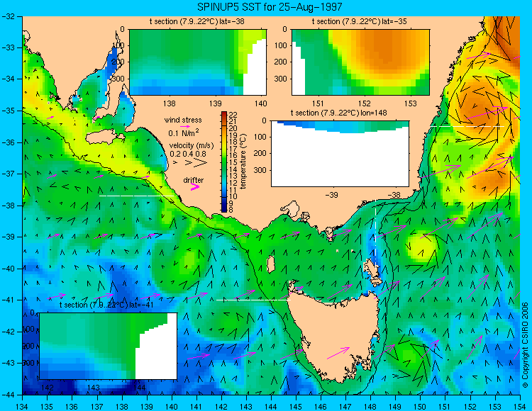This screenshot has width=532, height=411.
Task: Click the -39 tick in lon=148 section
Action: [x=331, y=195]
